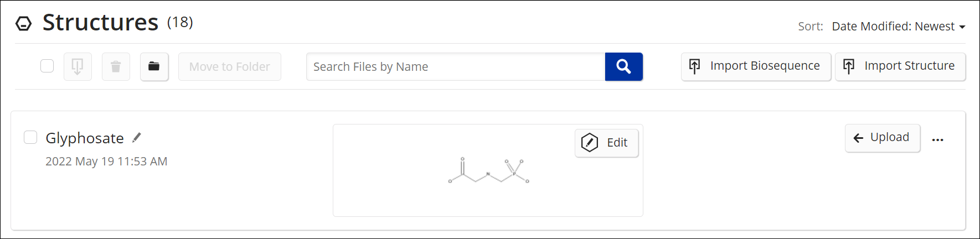
Task: Click the trash delete icon
Action: tap(116, 66)
